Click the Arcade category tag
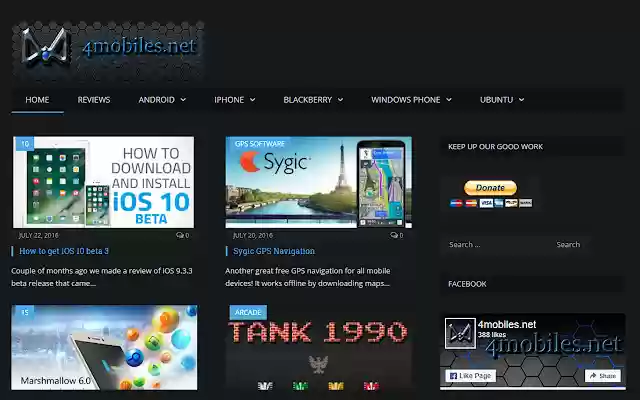Screen dimensions: 640x400 click(x=248, y=312)
